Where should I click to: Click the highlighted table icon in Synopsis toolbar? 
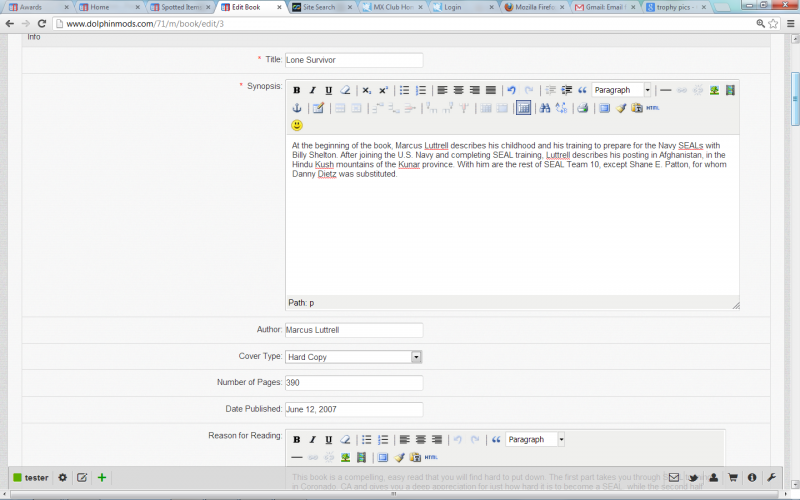[523, 108]
